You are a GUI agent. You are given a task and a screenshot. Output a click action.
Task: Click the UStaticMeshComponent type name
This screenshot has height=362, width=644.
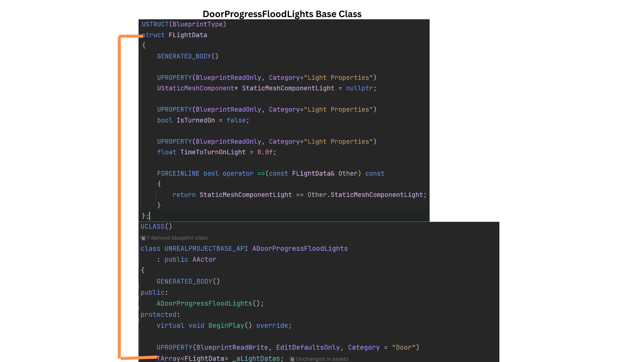click(195, 88)
